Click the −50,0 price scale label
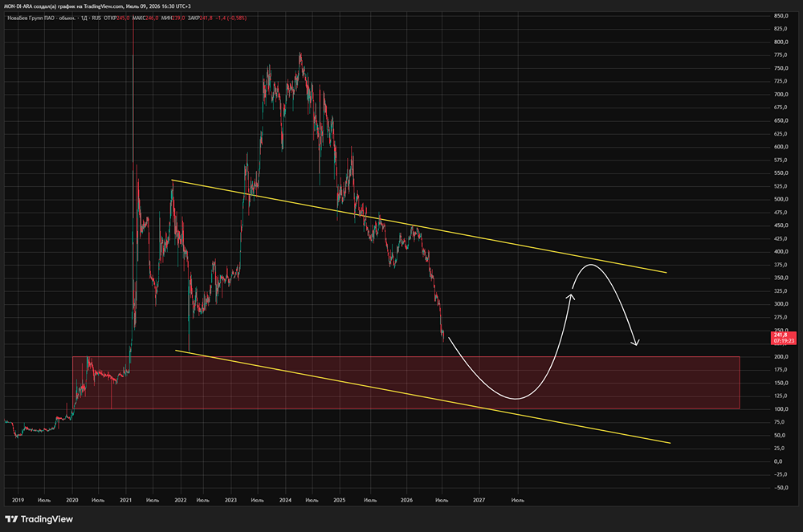 point(781,488)
